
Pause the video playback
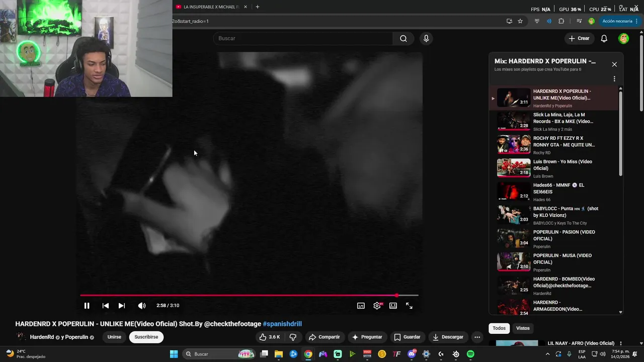87,306
